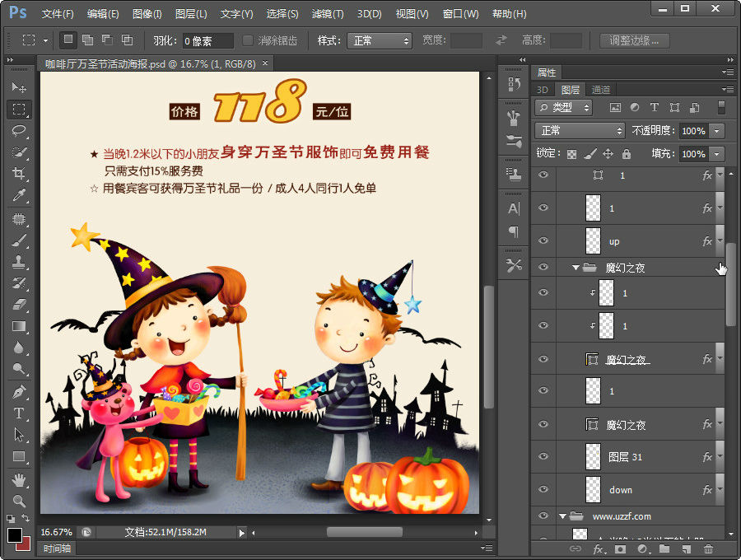Select the Move tool
The height and width of the screenshot is (560, 741).
18,87
